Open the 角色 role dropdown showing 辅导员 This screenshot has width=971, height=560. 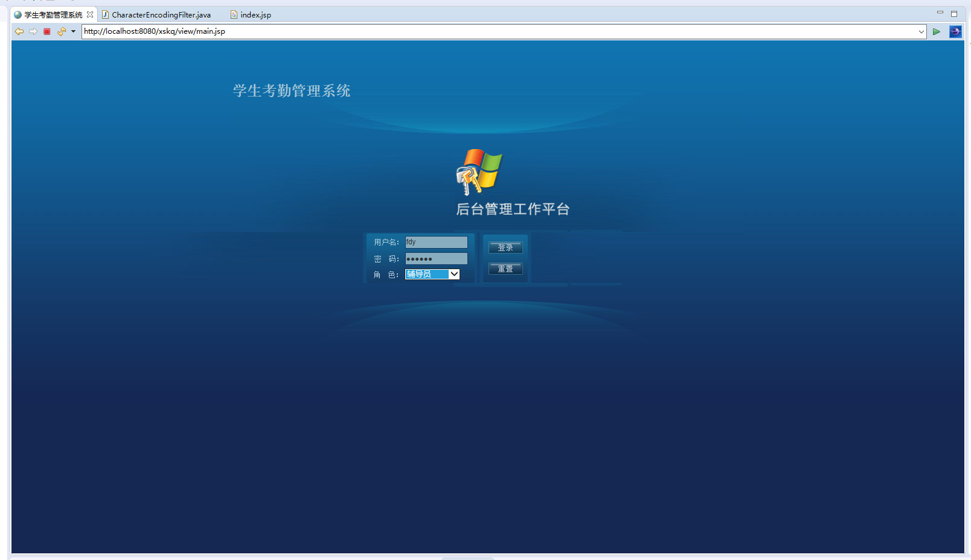pyautogui.click(x=454, y=274)
